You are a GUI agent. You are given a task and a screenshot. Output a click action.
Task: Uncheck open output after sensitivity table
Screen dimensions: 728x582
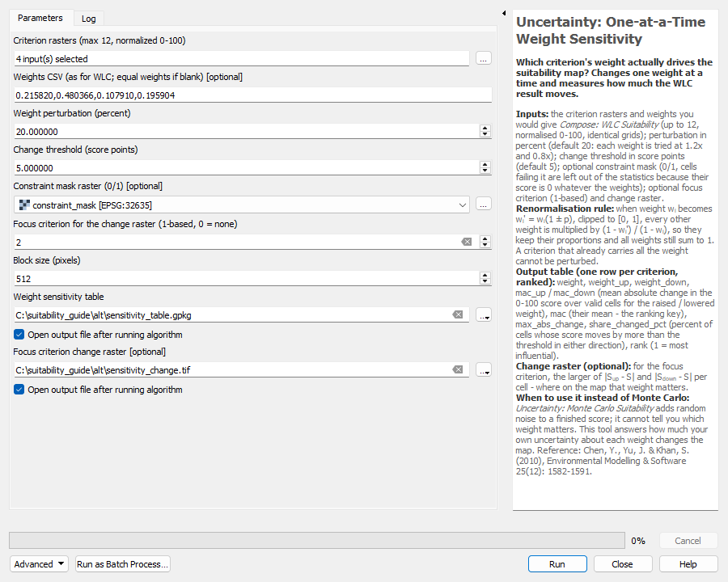[x=19, y=335]
